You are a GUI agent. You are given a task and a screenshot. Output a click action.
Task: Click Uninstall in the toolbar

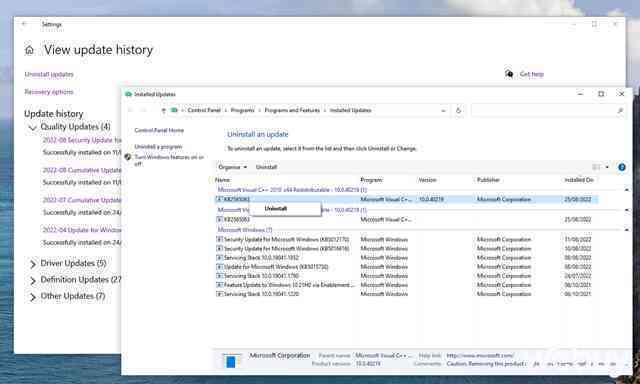pos(266,167)
